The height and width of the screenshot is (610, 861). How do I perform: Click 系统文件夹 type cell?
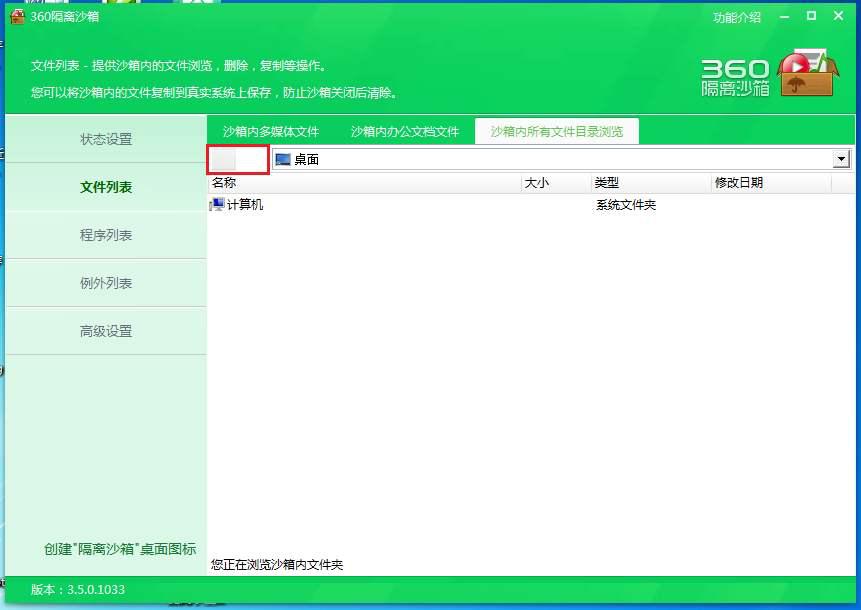[x=626, y=205]
